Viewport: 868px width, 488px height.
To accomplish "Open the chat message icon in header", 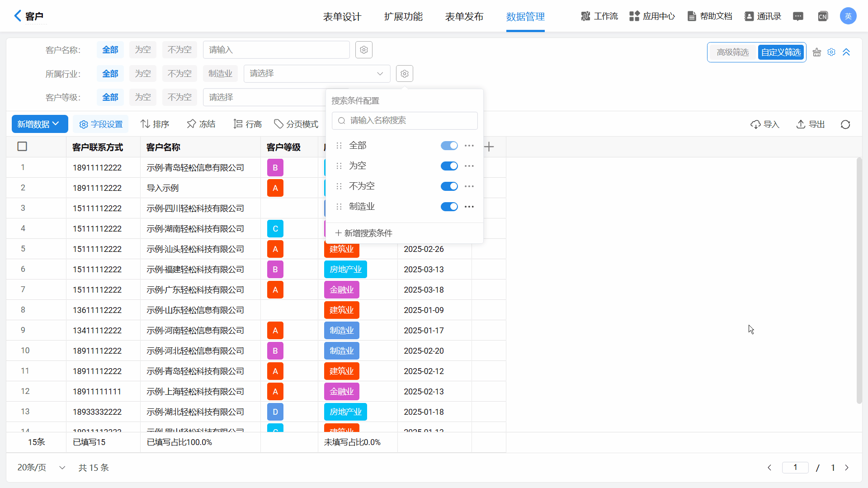I will 798,16.
